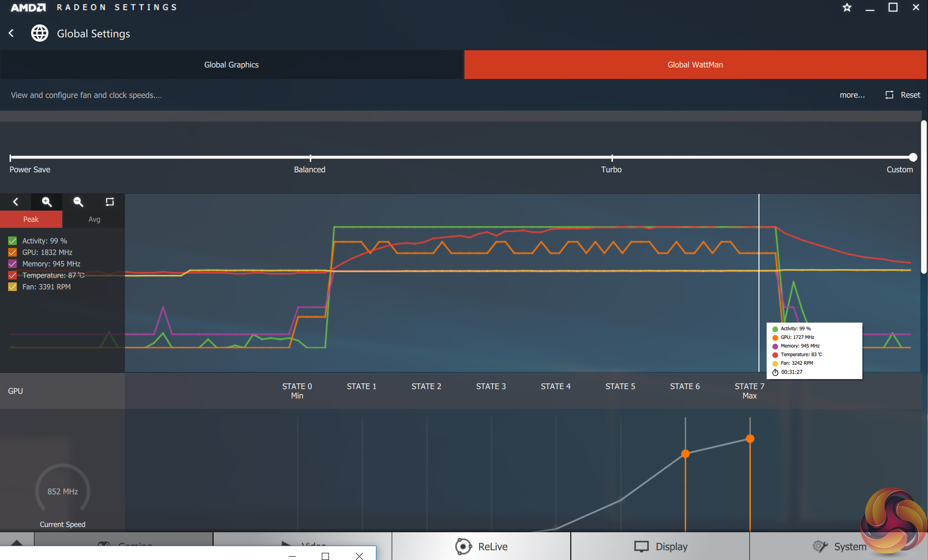Zoom in on the performance graph
This screenshot has width=928, height=560.
[x=46, y=202]
